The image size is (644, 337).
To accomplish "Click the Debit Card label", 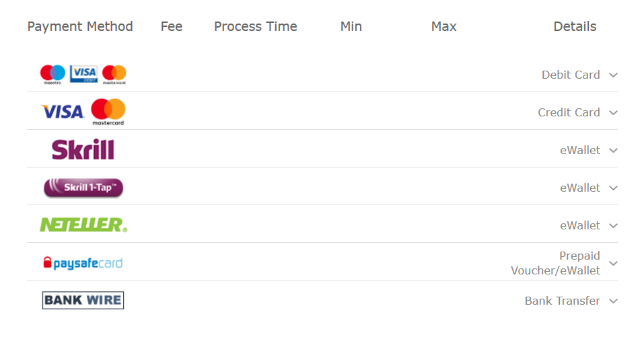I will (x=571, y=75).
